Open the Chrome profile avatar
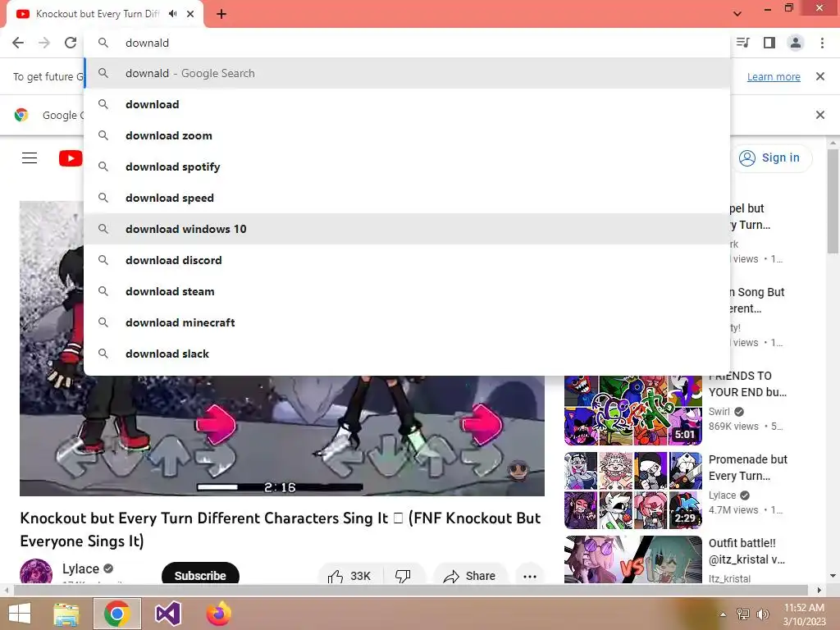The image size is (840, 630). coord(796,43)
